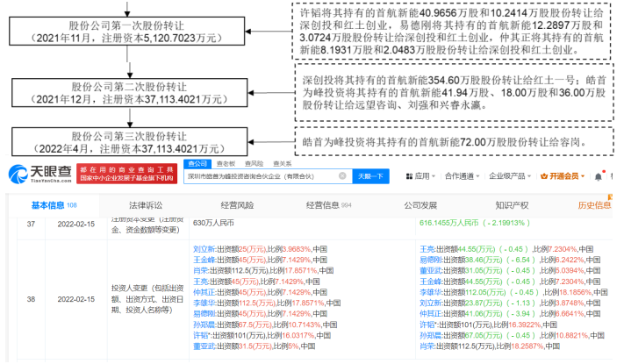The image size is (624, 364).
Task: Open the 法律诉讼 tab
Action: [x=146, y=205]
